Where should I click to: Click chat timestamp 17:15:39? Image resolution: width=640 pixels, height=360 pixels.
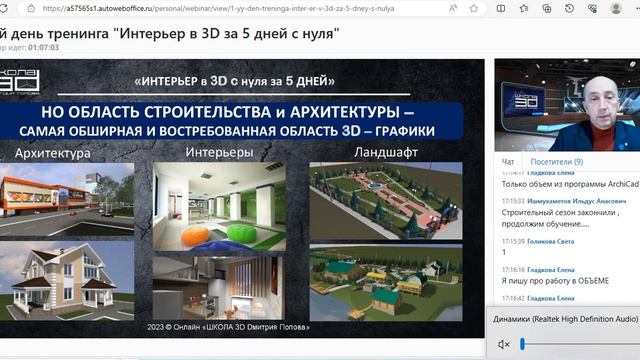tap(513, 241)
